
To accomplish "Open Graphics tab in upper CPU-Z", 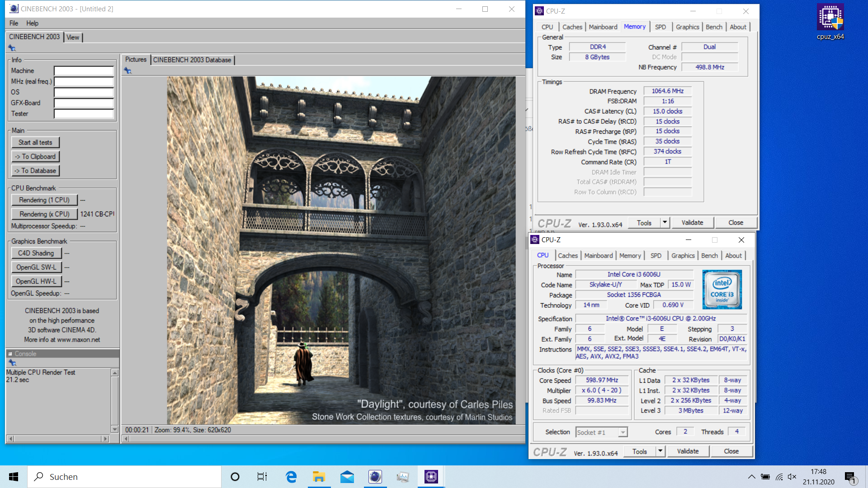I will pyautogui.click(x=687, y=27).
